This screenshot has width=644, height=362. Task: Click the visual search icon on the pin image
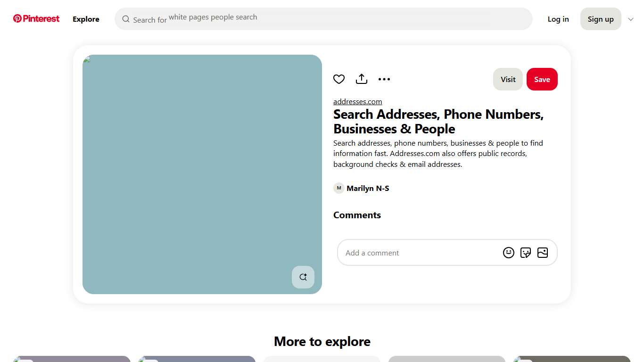click(303, 277)
